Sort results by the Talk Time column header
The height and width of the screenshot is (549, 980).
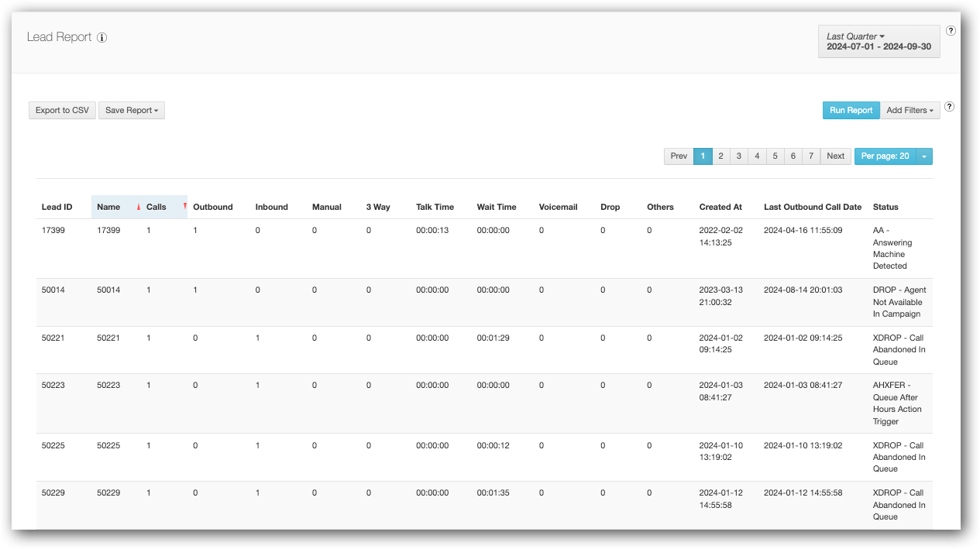(x=435, y=207)
